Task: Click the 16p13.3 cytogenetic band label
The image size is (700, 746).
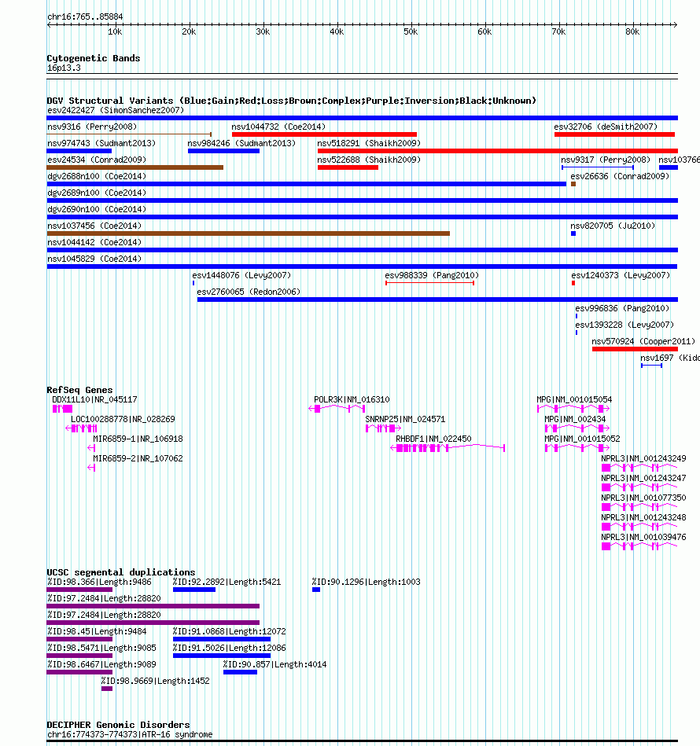Action: coord(64,68)
